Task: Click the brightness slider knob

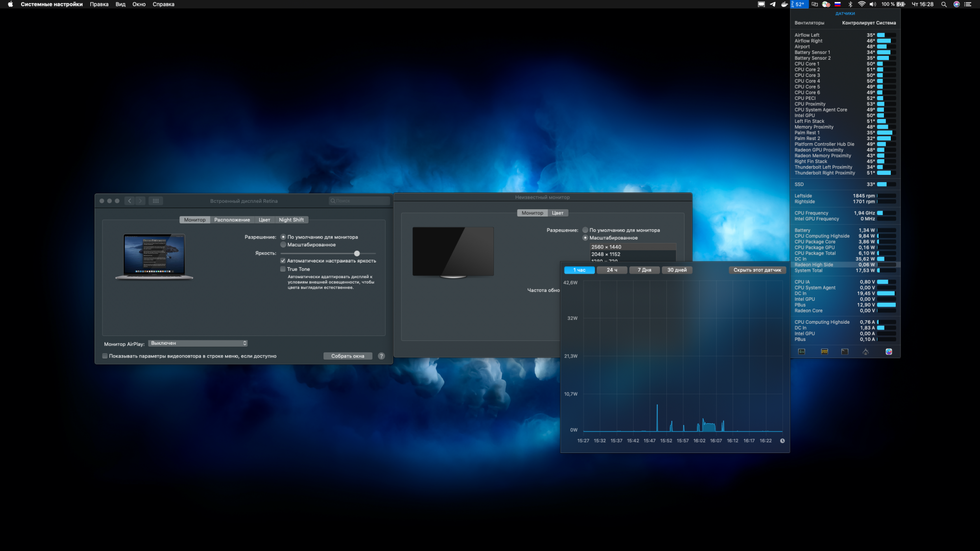Action: coord(357,254)
